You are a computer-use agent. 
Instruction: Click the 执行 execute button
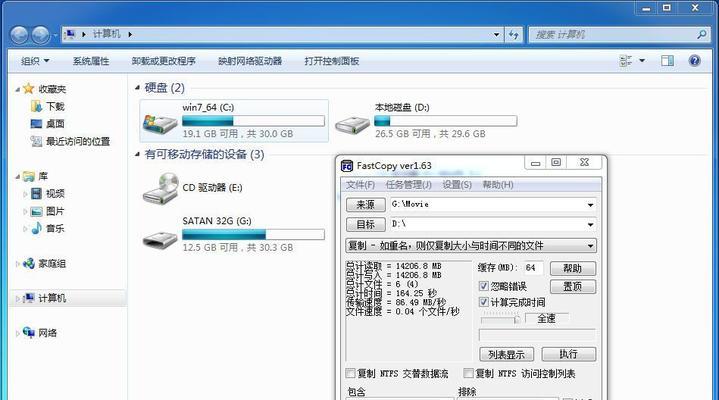point(569,354)
